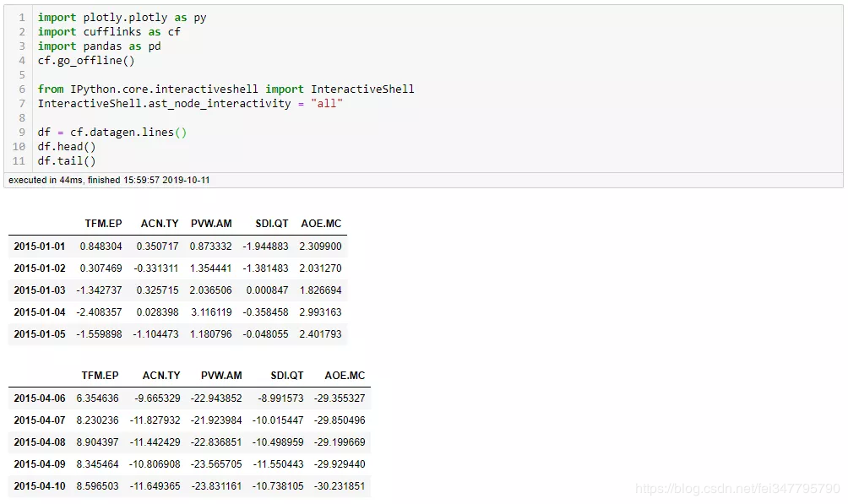Click cell value 2.993163
This screenshot has width=848, height=504.
[321, 312]
